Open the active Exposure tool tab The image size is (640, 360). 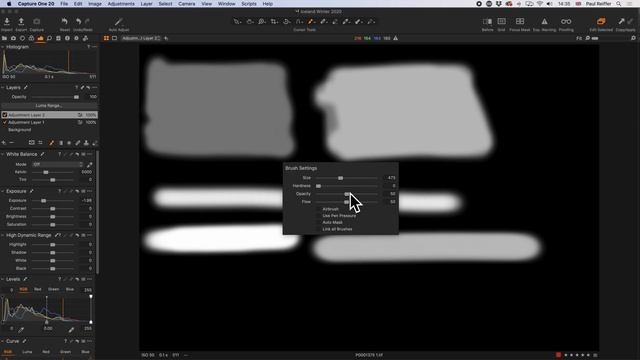point(40,38)
